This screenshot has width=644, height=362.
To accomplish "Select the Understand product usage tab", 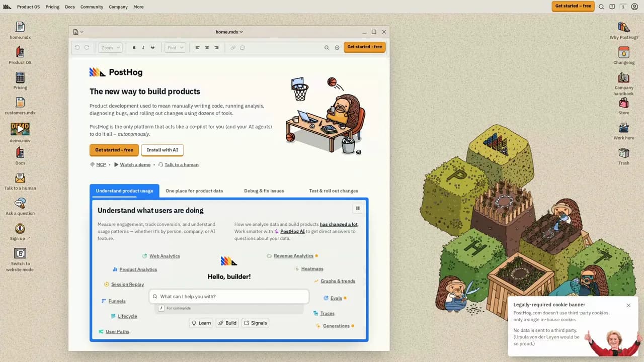I will 124,191.
